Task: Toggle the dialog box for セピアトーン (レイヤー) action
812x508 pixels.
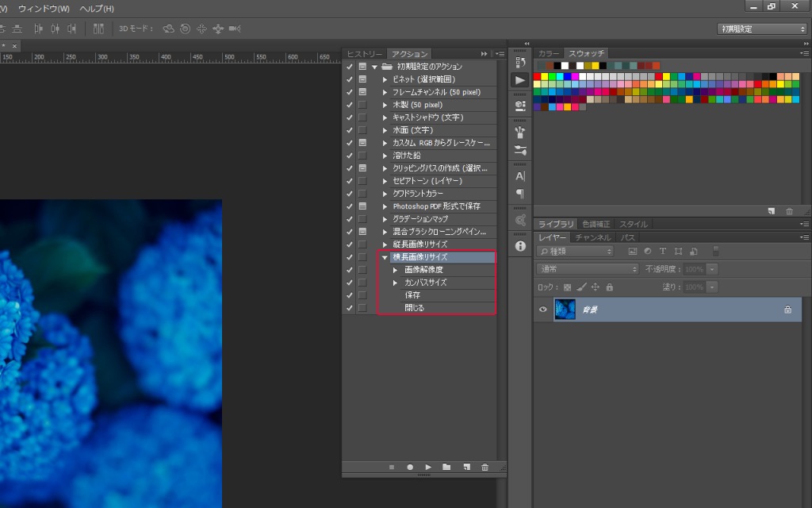Action: [x=362, y=181]
